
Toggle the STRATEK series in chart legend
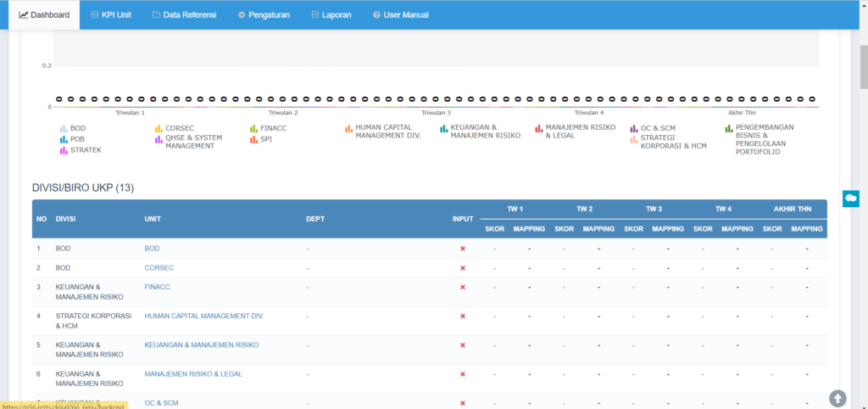point(85,150)
